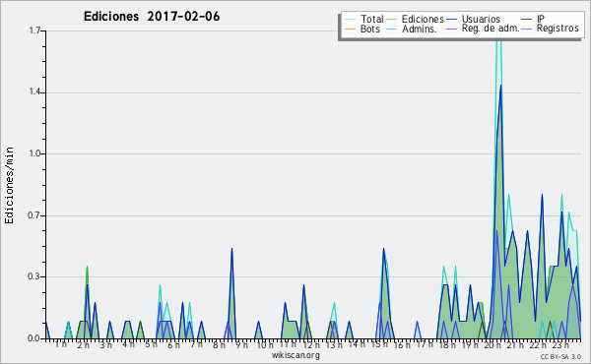Click the '11 h' x-axis label
The width and height of the screenshot is (591, 364).
click(x=288, y=344)
